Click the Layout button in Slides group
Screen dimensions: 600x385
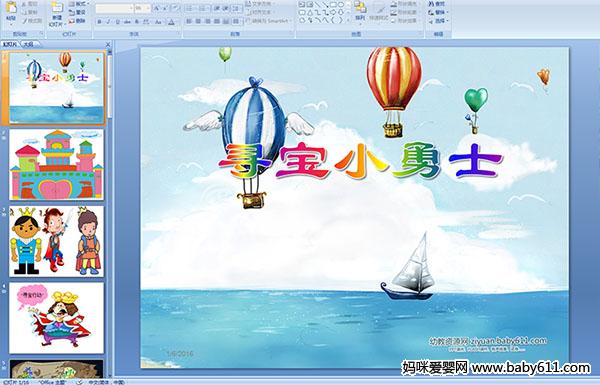78,4
